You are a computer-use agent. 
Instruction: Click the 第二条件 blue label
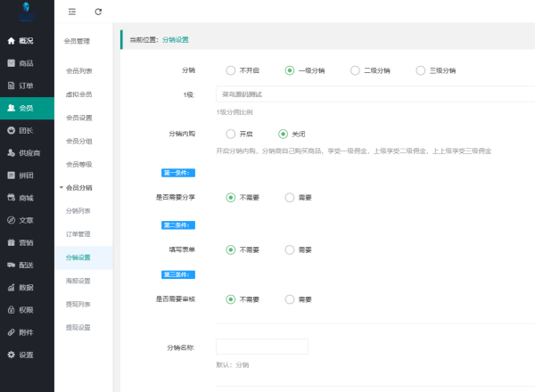178,225
